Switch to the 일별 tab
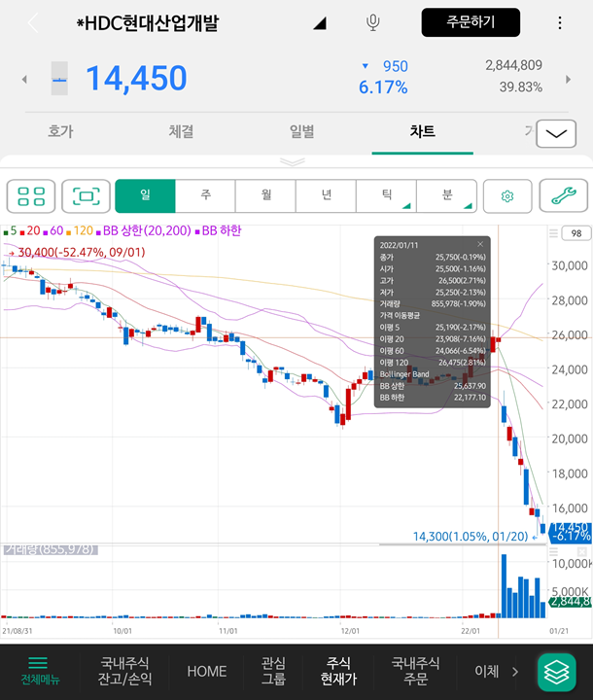593x700 pixels. point(302,131)
